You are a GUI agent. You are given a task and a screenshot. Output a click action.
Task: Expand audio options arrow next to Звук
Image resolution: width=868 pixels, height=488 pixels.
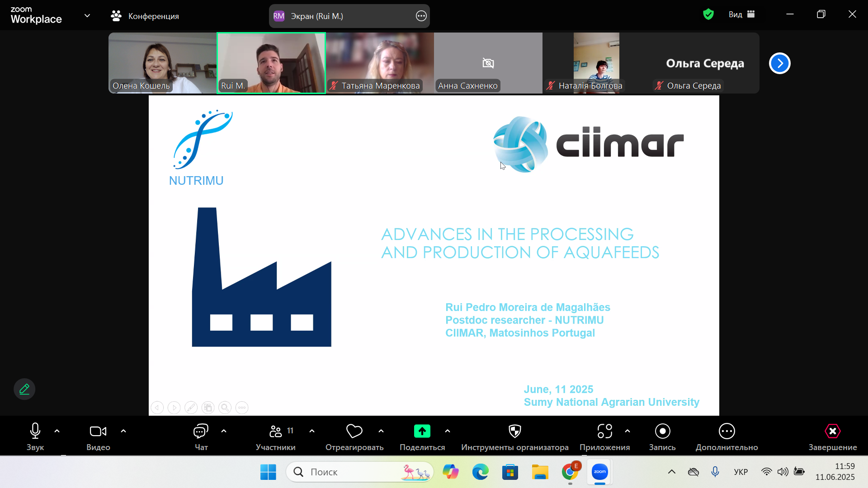tap(57, 431)
